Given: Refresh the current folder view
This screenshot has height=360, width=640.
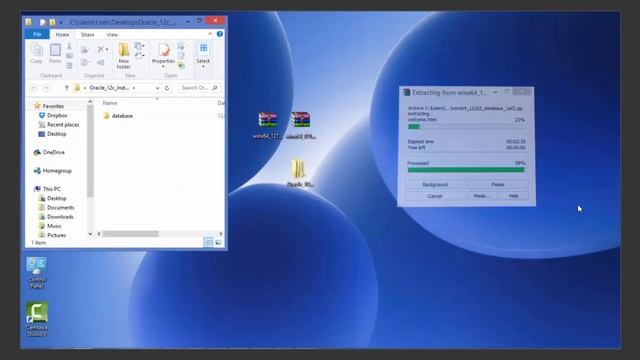Looking at the screenshot, I should pos(167,88).
